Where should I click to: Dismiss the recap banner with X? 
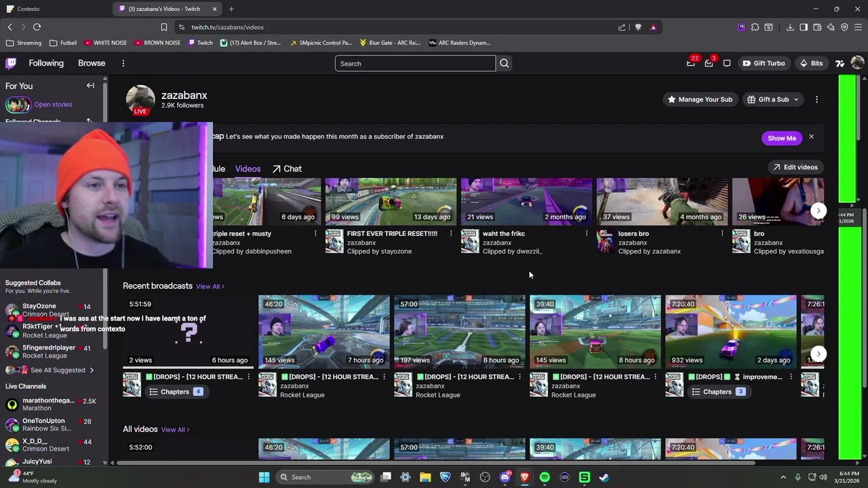(811, 137)
